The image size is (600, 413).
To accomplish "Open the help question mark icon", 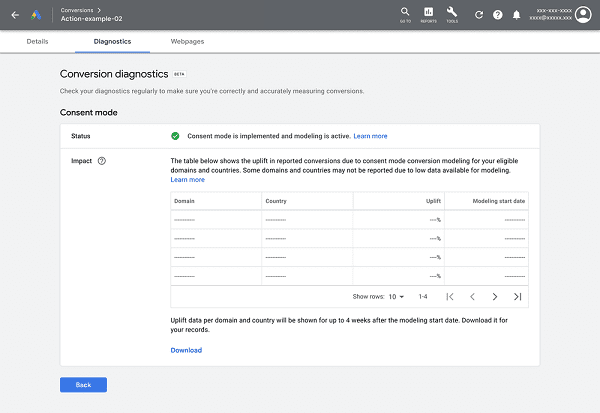I will 498,15.
